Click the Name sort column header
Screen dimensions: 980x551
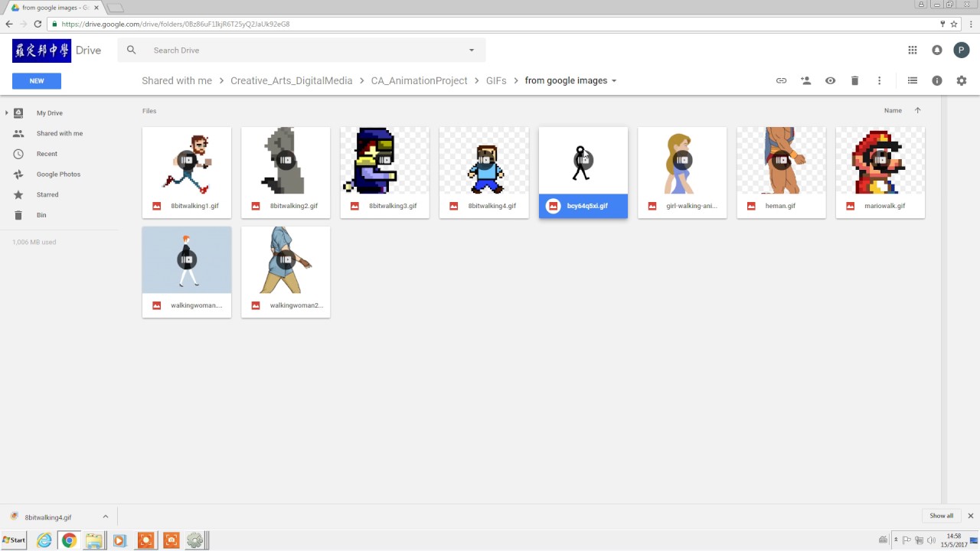pos(893,110)
